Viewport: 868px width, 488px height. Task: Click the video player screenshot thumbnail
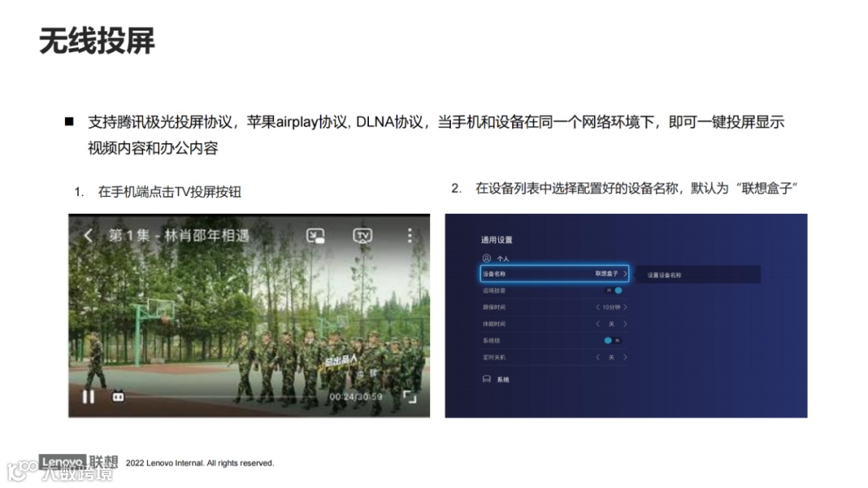click(x=249, y=315)
